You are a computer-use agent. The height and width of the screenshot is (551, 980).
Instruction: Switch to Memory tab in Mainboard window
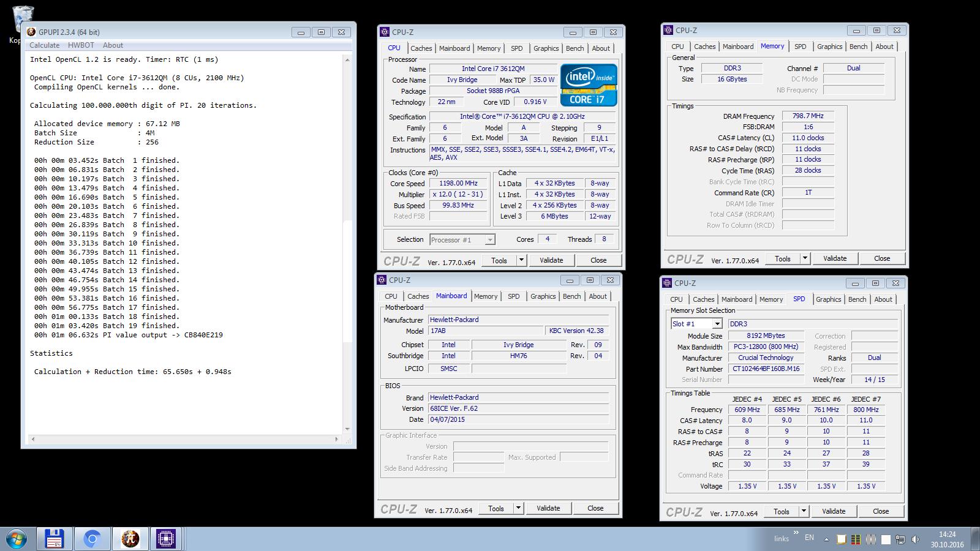pos(486,296)
